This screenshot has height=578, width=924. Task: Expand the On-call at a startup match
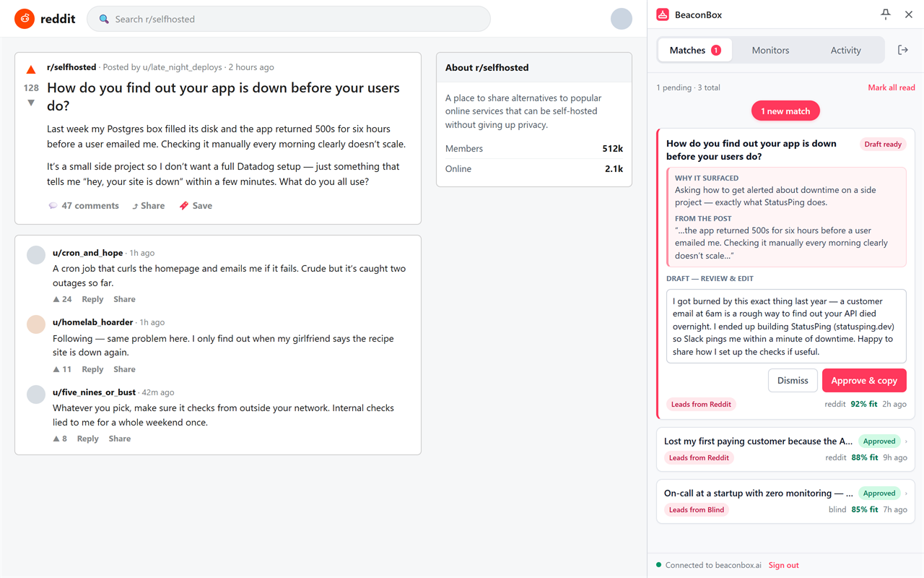point(785,501)
